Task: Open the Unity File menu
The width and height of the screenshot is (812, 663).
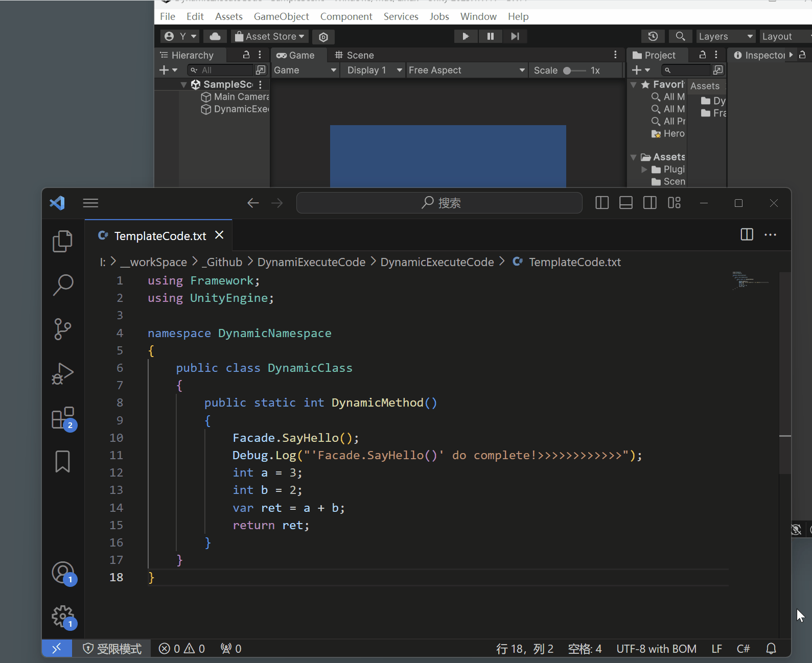Action: 168,16
